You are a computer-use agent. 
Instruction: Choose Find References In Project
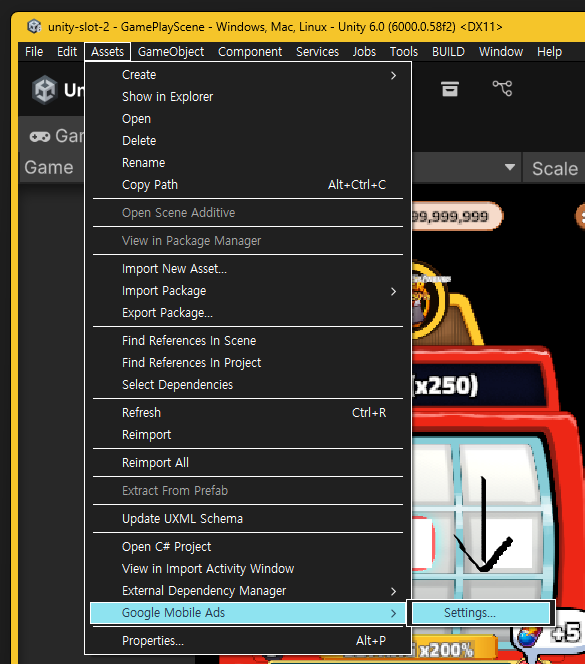[x=248, y=363]
